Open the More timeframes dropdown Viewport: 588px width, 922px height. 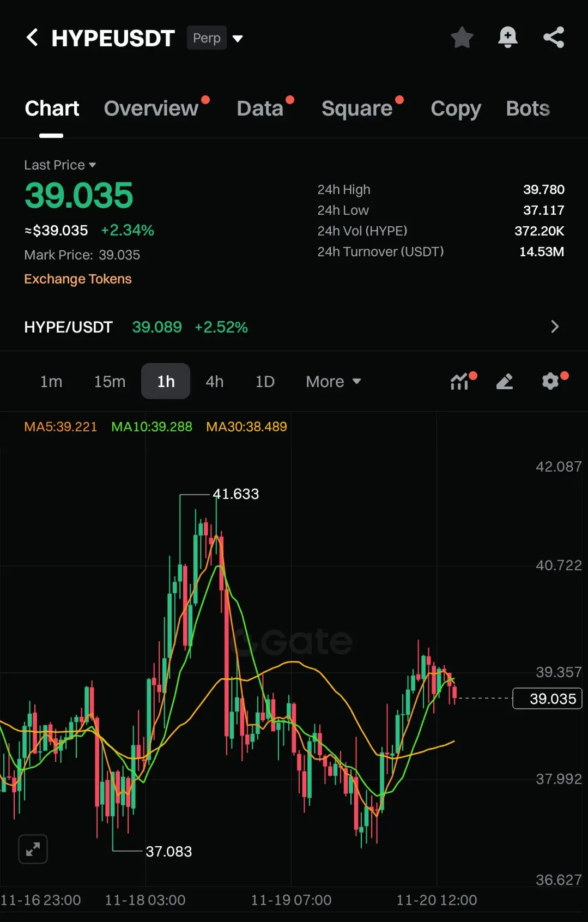[x=334, y=381]
